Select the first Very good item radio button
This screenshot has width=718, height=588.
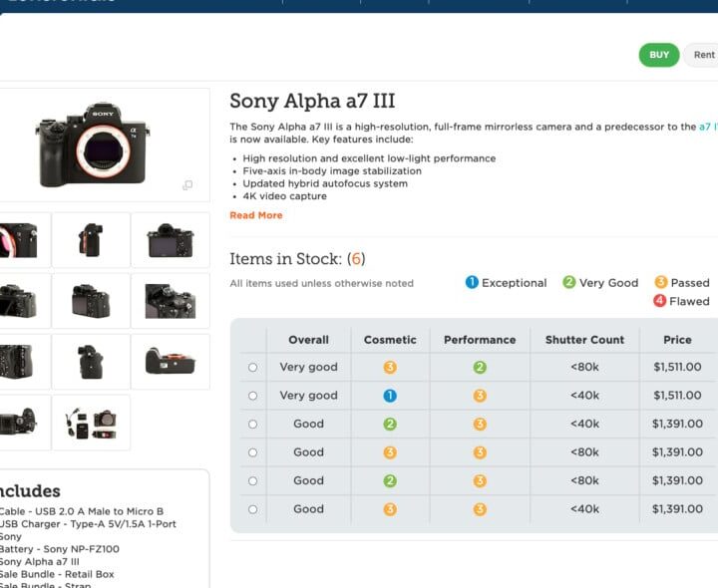click(252, 368)
